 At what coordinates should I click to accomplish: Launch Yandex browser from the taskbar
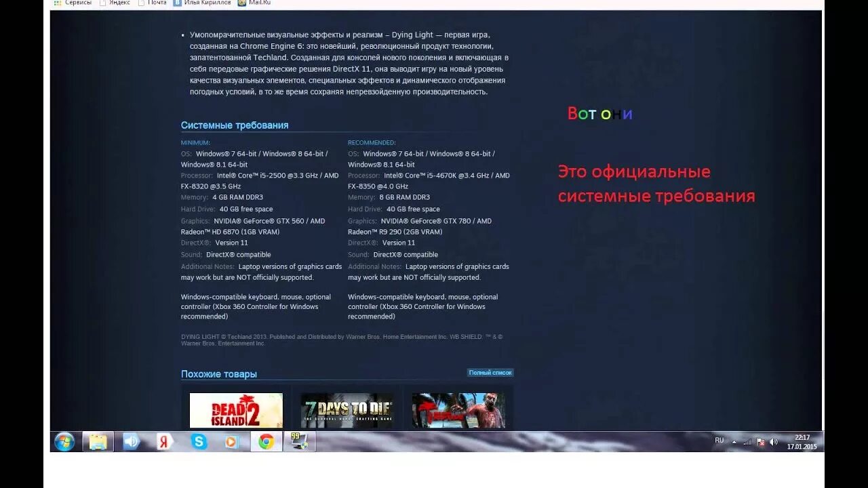click(164, 442)
